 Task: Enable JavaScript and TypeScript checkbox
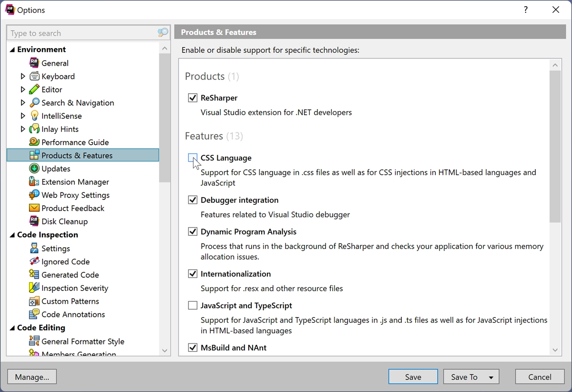[193, 305]
